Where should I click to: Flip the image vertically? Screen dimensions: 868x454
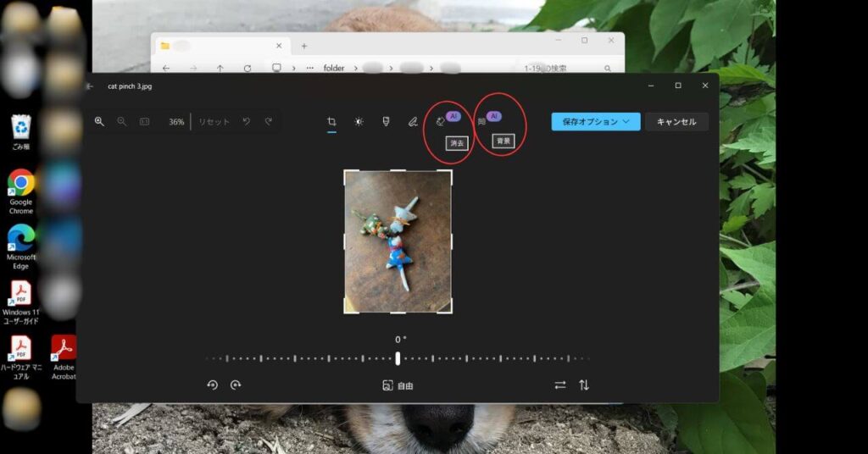[x=584, y=385]
